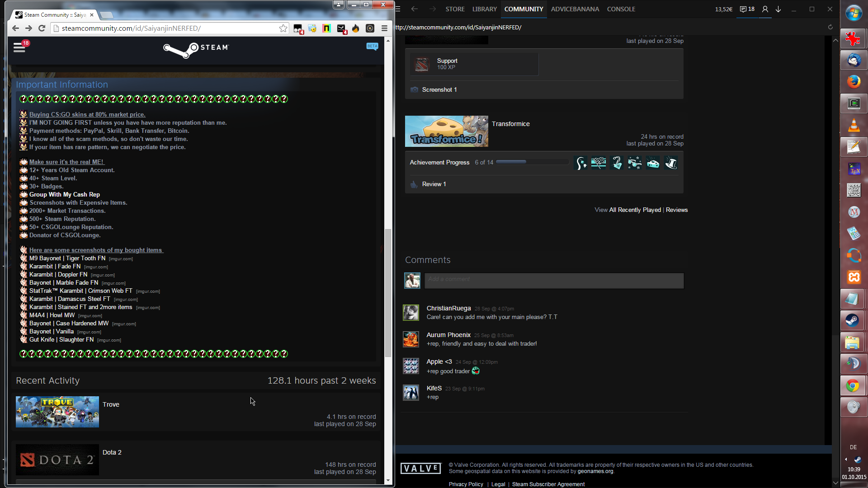Open the VLC cone taskbar icon
This screenshot has width=868, height=488.
tap(854, 125)
